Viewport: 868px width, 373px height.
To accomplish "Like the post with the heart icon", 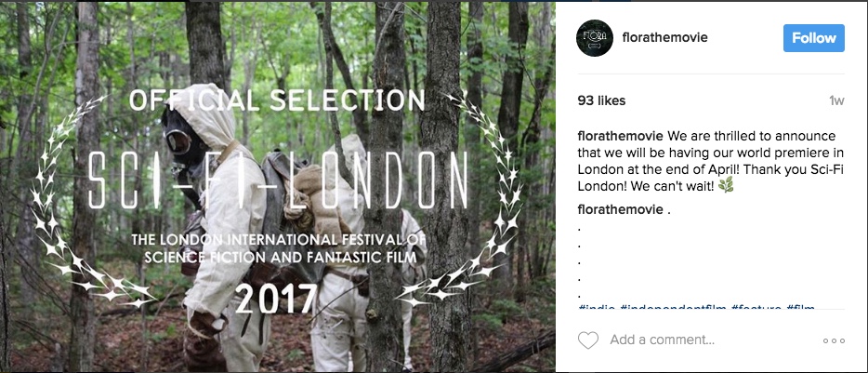I will (588, 340).
